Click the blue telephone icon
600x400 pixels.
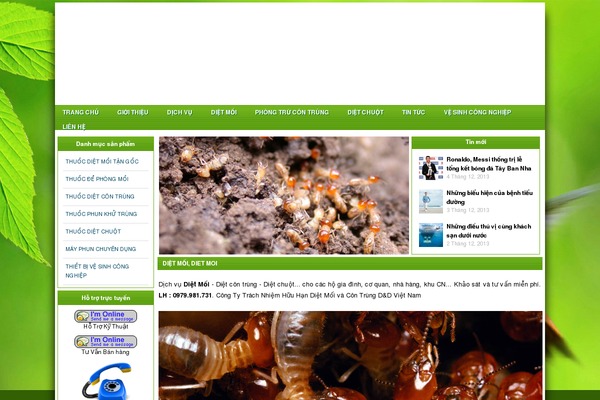point(107,381)
